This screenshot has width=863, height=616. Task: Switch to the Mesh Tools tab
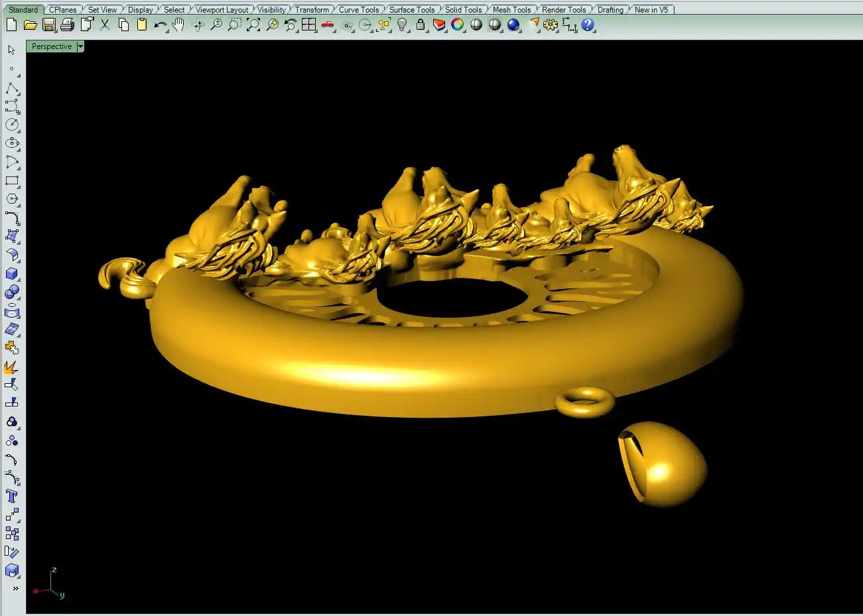coord(511,9)
